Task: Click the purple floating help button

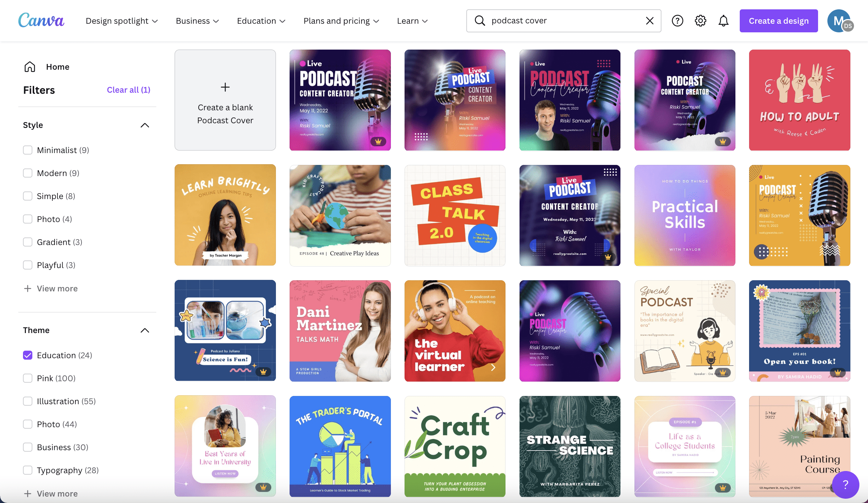Action: (x=845, y=484)
